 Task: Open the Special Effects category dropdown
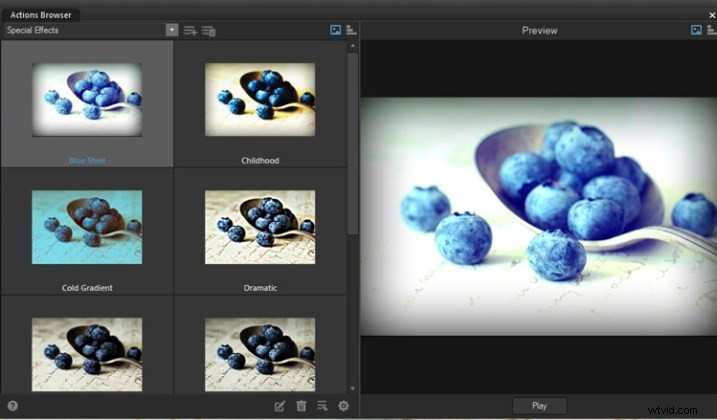coord(91,30)
